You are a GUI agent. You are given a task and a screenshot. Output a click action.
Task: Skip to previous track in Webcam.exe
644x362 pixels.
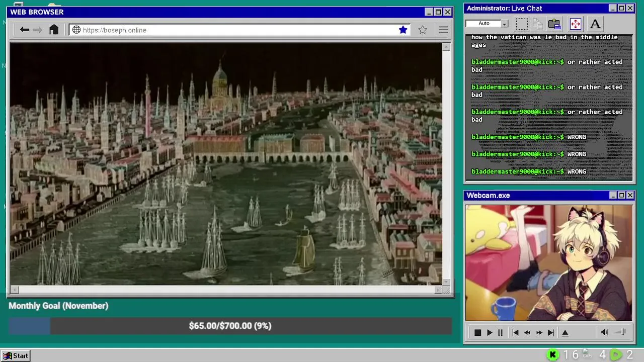pyautogui.click(x=515, y=332)
